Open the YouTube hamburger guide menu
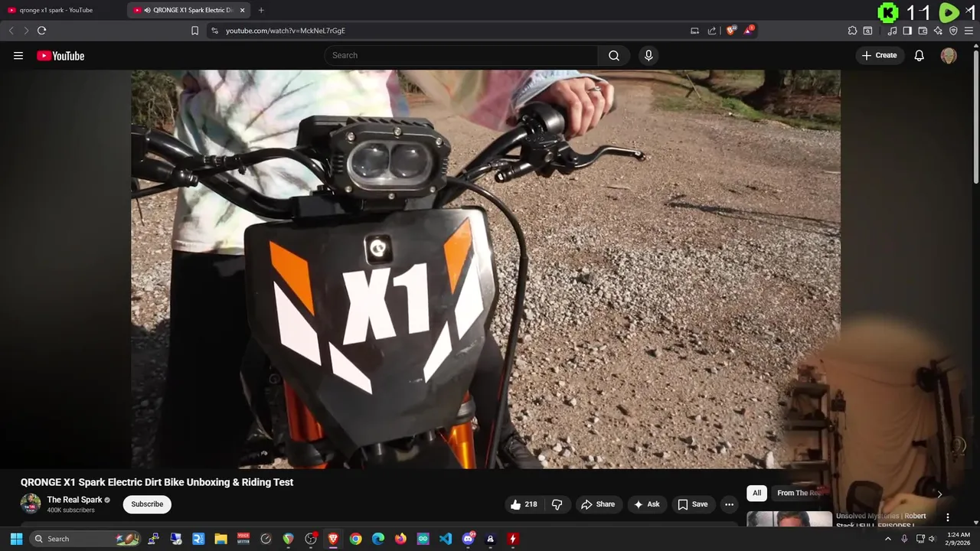Viewport: 980px width, 551px height. pos(18,56)
